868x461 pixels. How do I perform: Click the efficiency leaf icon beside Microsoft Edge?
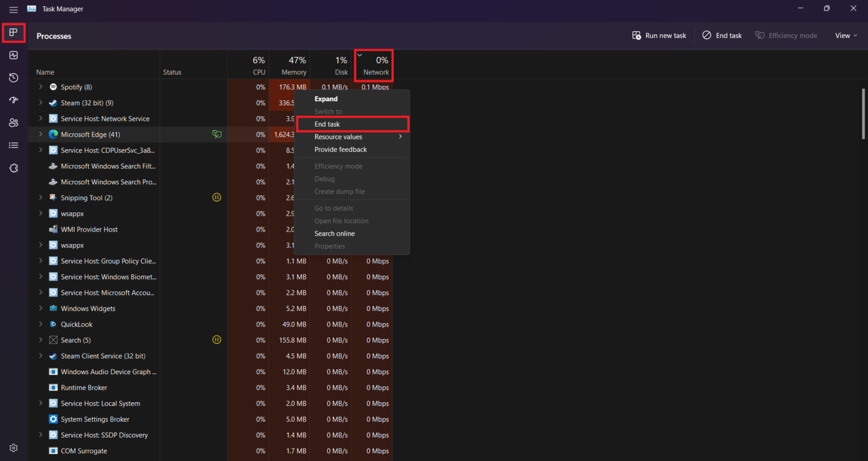[216, 134]
